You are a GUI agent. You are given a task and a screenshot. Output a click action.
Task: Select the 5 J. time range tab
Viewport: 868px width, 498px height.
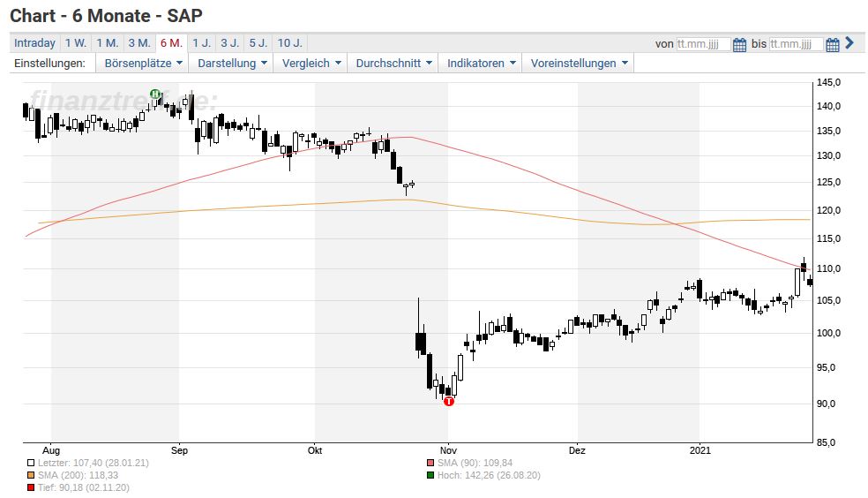[x=258, y=43]
